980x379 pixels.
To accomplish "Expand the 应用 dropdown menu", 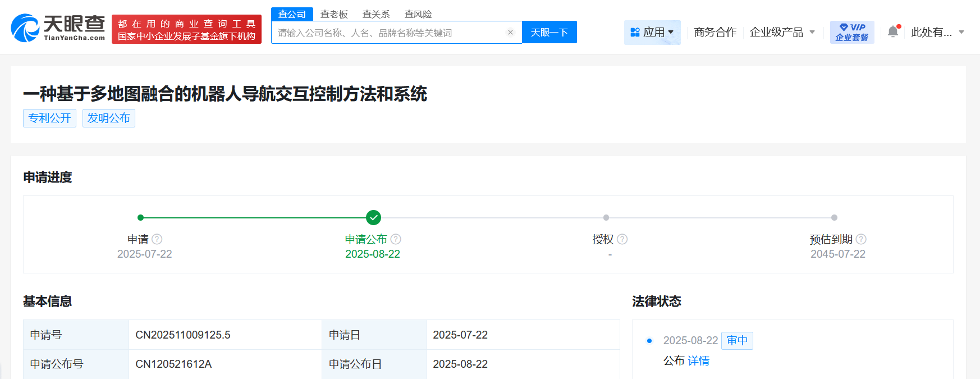I will [652, 33].
